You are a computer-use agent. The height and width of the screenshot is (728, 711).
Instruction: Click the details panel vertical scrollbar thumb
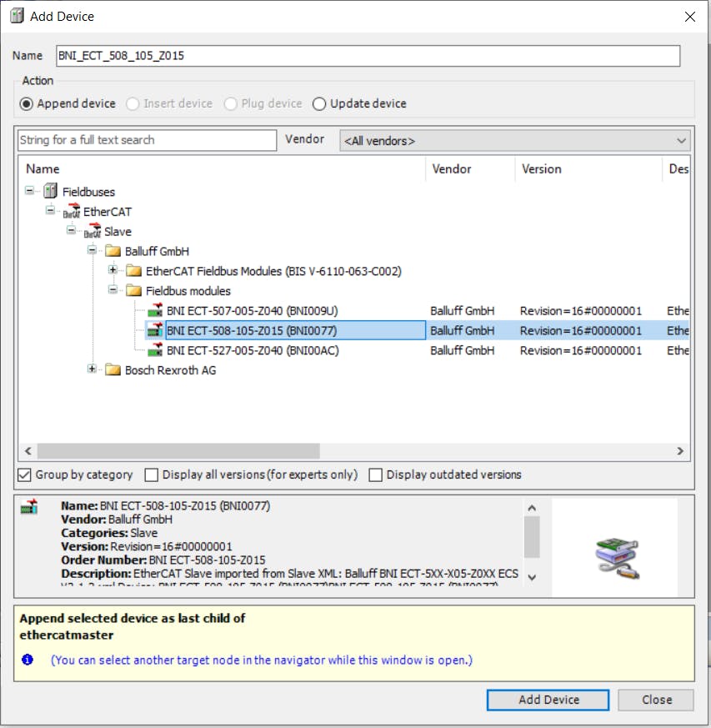pyautogui.click(x=532, y=537)
